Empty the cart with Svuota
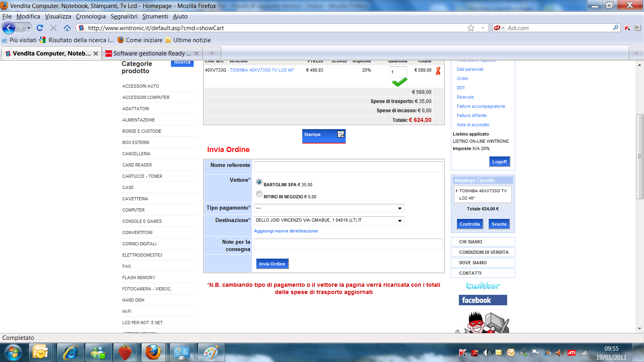644x362 pixels. (x=499, y=224)
